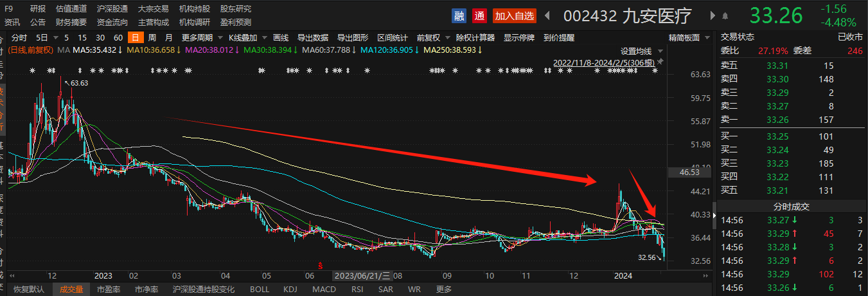868x296 pixels.
Task: Open 估值通道 menu
Action: [x=71, y=9]
